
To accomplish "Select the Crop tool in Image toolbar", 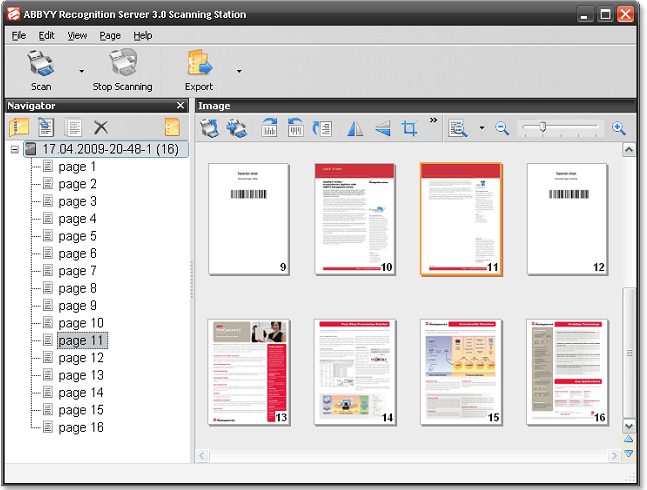I will 409,128.
